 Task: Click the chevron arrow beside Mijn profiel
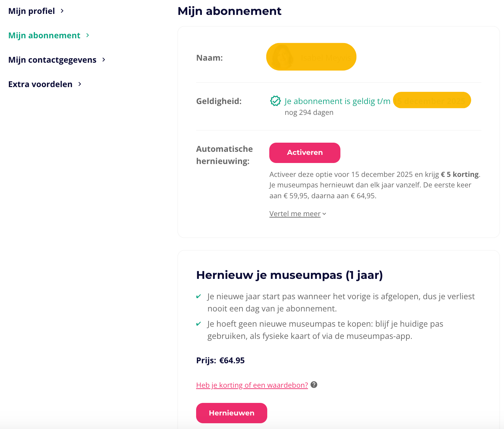62,11
